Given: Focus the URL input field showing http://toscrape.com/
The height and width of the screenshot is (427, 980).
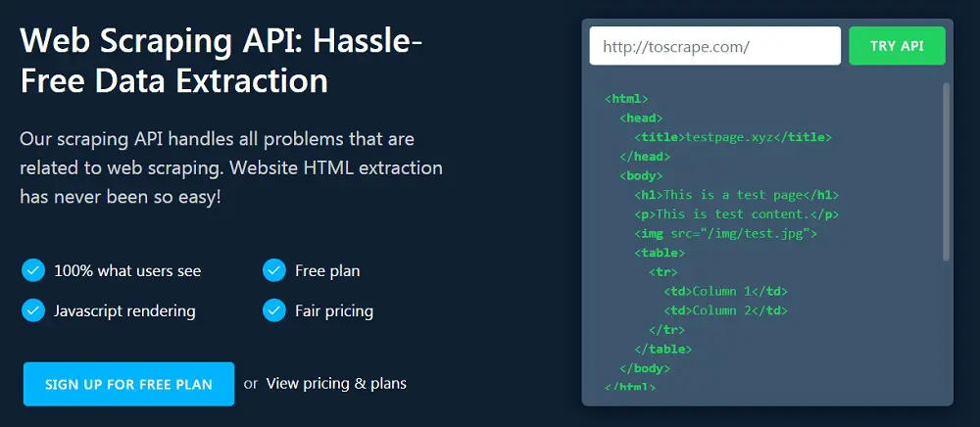Looking at the screenshot, I should tap(715, 46).
